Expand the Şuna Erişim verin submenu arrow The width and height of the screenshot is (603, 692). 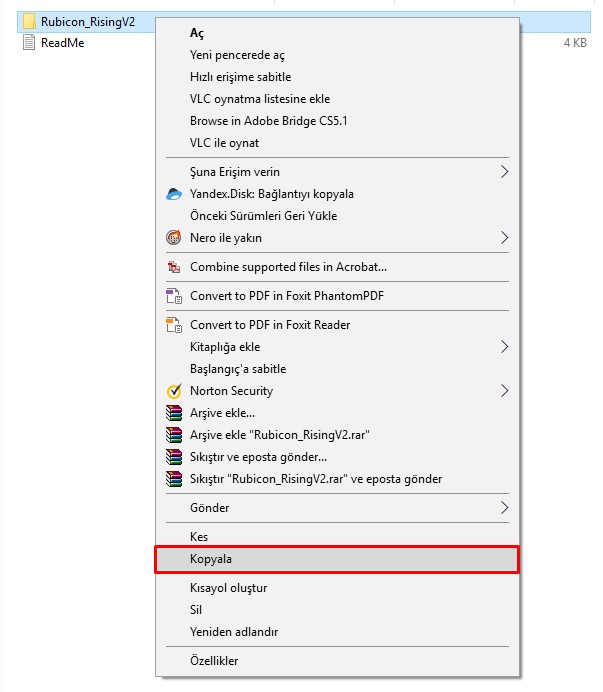point(504,172)
